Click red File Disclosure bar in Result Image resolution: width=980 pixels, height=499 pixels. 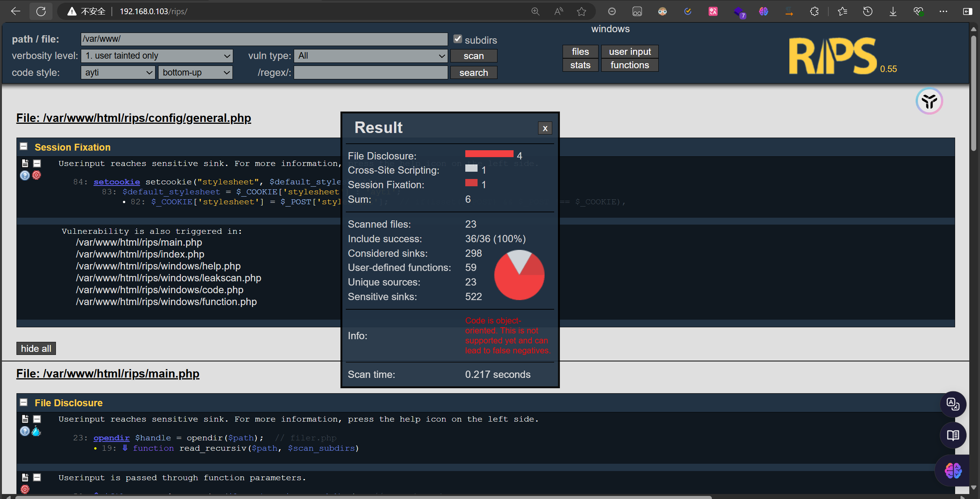tap(489, 154)
